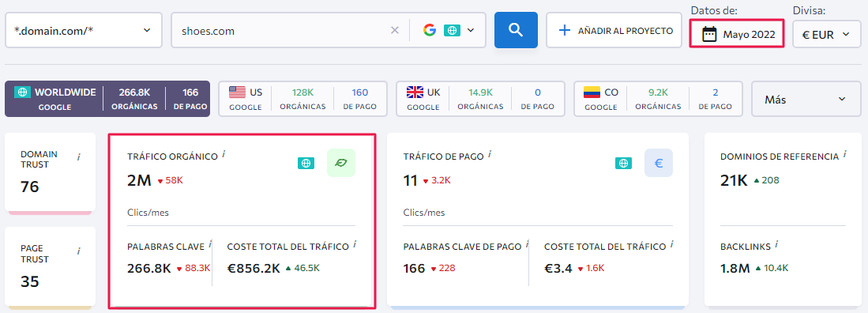
Task: Open the € EUR currency dropdown
Action: click(x=826, y=34)
